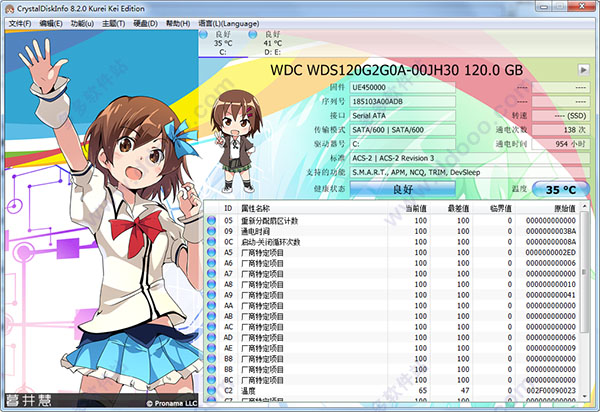Image resolution: width=600 pixels, height=412 pixels.
Task: Open the 硬盘(D) menu
Action: coord(145,24)
